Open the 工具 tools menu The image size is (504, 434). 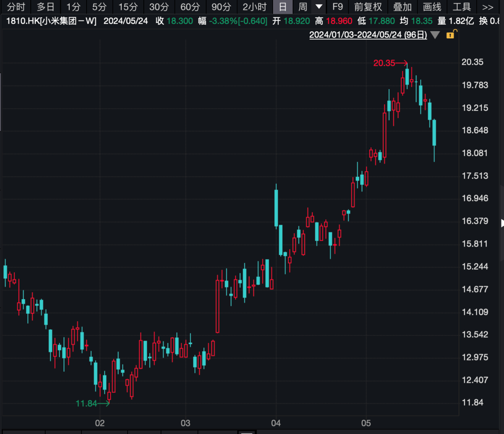click(462, 7)
